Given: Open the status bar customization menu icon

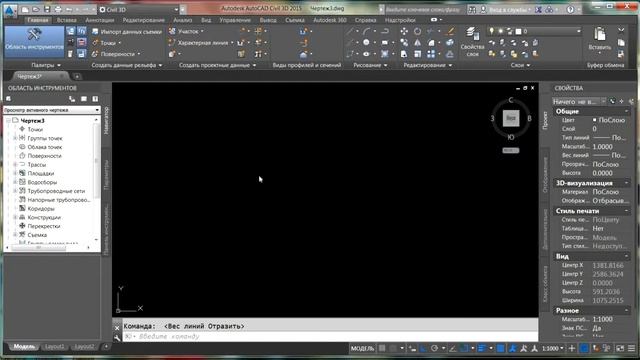Looking at the screenshot, I should click(631, 348).
